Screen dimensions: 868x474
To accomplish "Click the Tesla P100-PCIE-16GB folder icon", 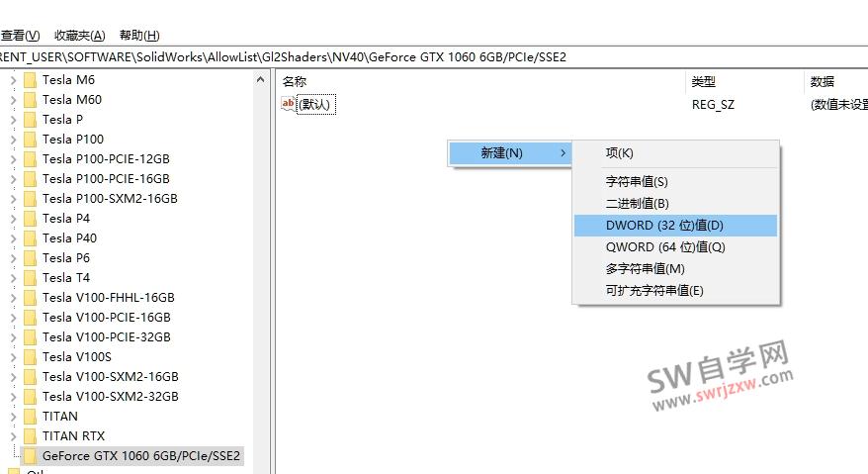I will click(31, 179).
